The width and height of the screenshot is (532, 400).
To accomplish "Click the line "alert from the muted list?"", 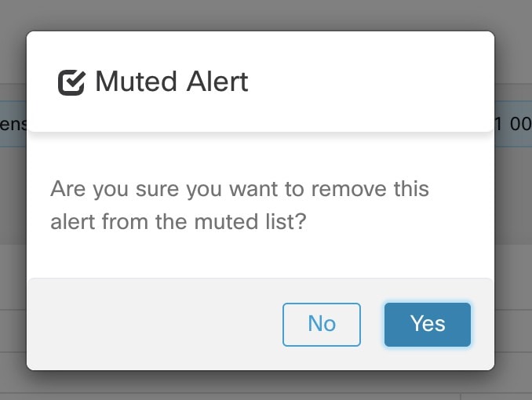I will pos(178,222).
